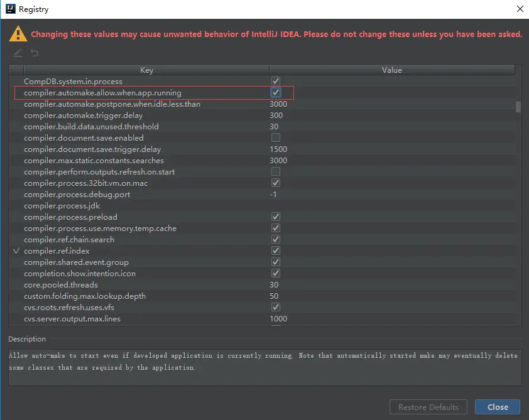The image size is (529, 420).
Task: Click the edit pencil icon in toolbar
Action: (x=18, y=53)
